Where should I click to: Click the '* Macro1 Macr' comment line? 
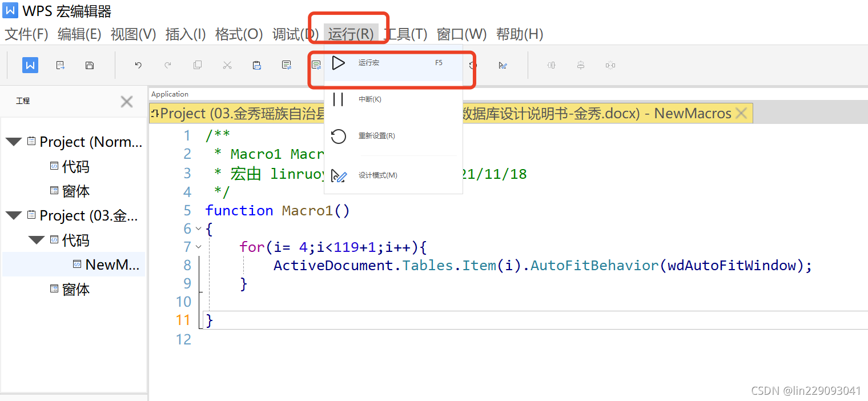click(x=269, y=154)
